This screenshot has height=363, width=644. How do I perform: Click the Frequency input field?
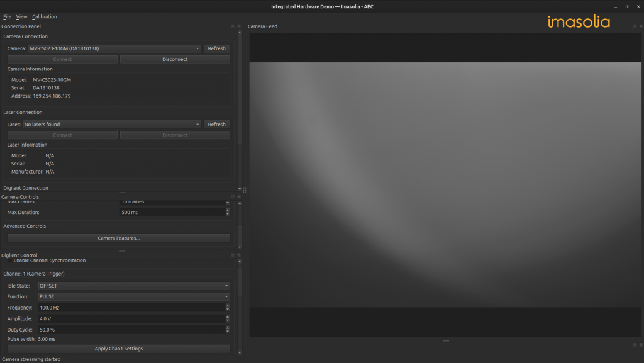tap(131, 308)
